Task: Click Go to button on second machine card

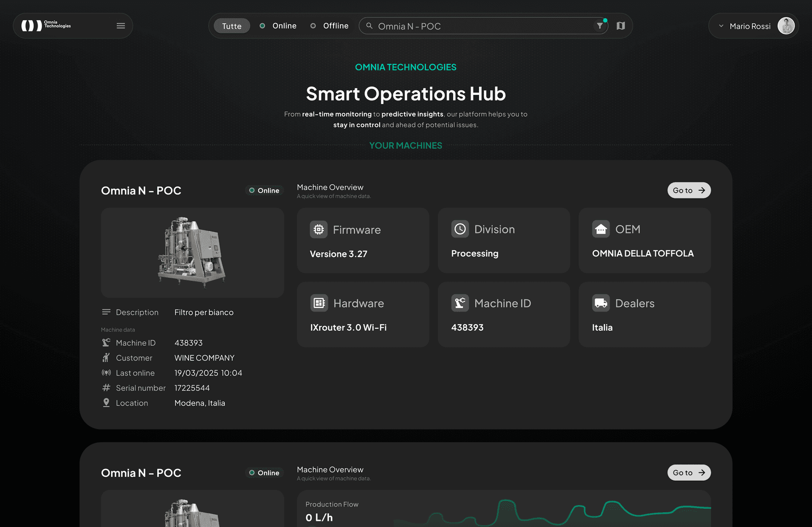Action: click(689, 473)
